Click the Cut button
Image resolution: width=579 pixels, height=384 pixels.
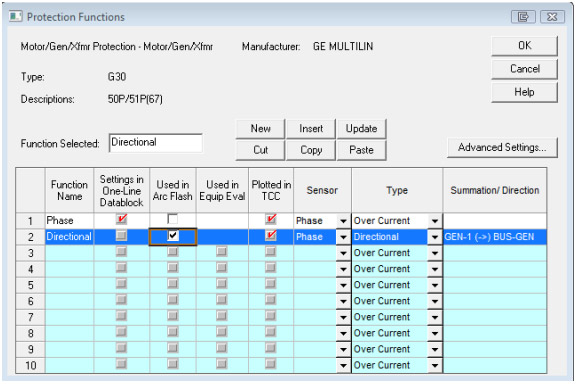click(260, 150)
